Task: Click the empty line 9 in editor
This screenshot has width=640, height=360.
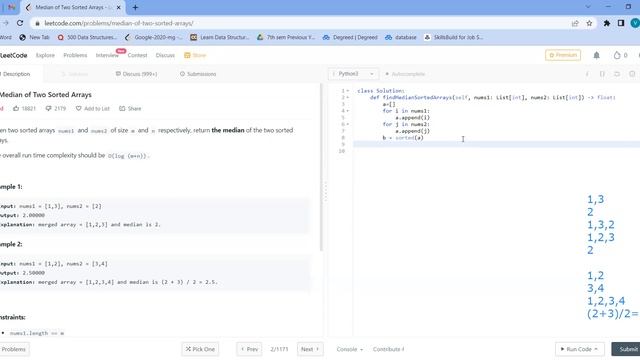Action: point(496,144)
